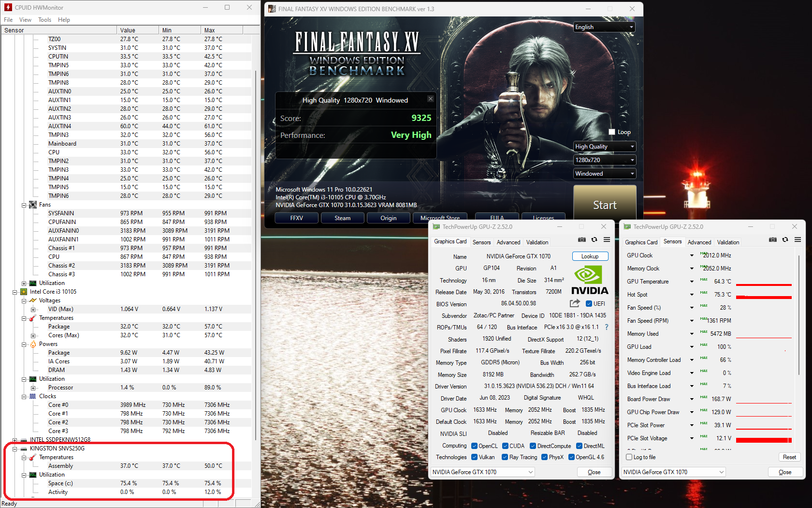Open the Windowed display mode dropdown
The height and width of the screenshot is (508, 812).
pos(604,173)
